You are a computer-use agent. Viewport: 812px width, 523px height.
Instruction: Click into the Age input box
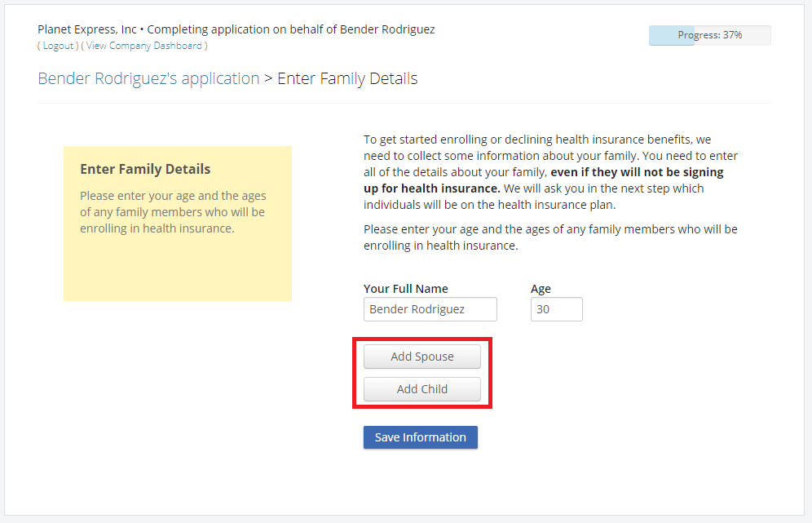pos(556,309)
